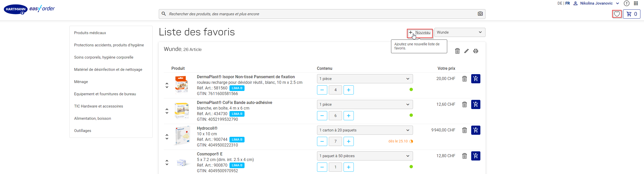The height and width of the screenshot is (174, 644).
Task: Reorder DermaPlast Isopor with sort arrows
Action: pos(167,85)
